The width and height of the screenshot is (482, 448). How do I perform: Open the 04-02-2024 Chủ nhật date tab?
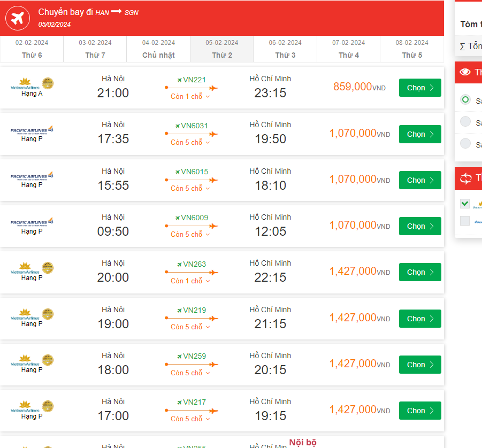(158, 49)
